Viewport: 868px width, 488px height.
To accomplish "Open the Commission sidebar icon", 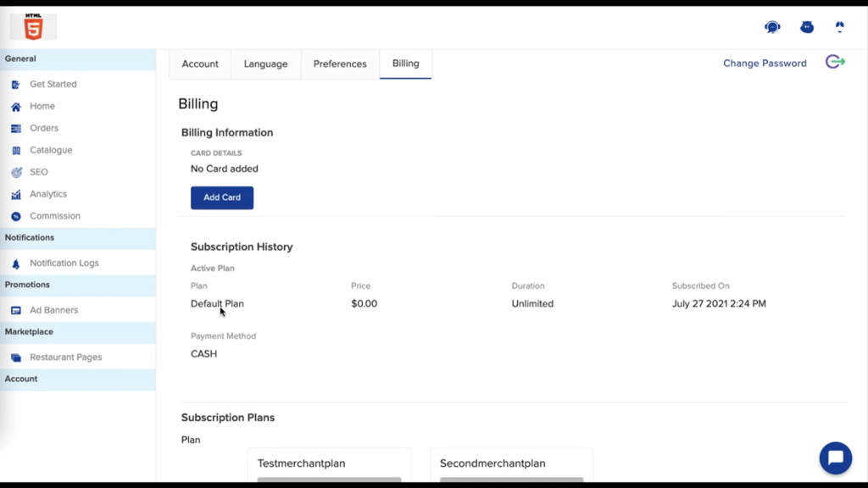I will [x=15, y=216].
